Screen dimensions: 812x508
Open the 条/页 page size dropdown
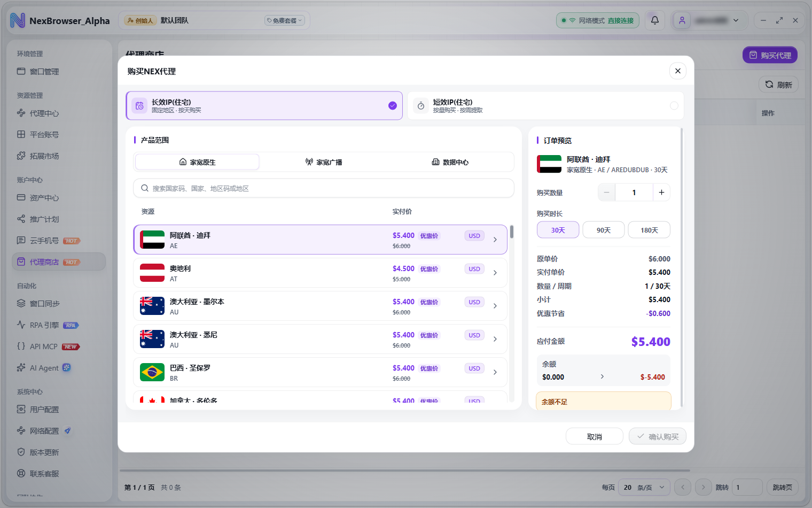(x=644, y=487)
